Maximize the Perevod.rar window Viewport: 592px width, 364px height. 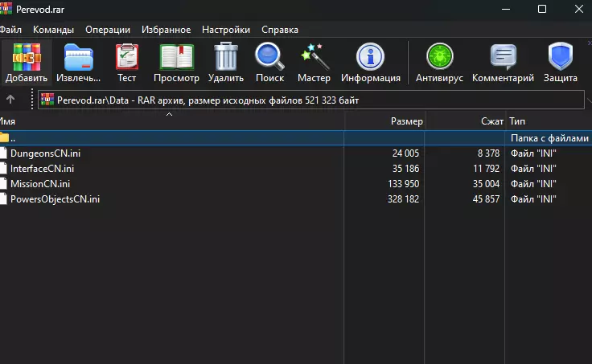click(x=542, y=9)
